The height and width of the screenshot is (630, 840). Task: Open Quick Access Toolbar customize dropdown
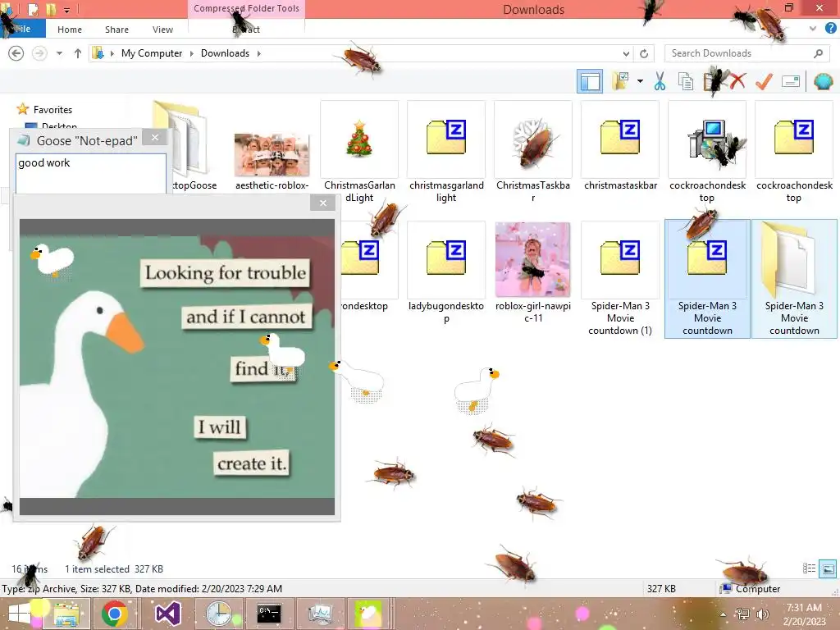(67, 10)
